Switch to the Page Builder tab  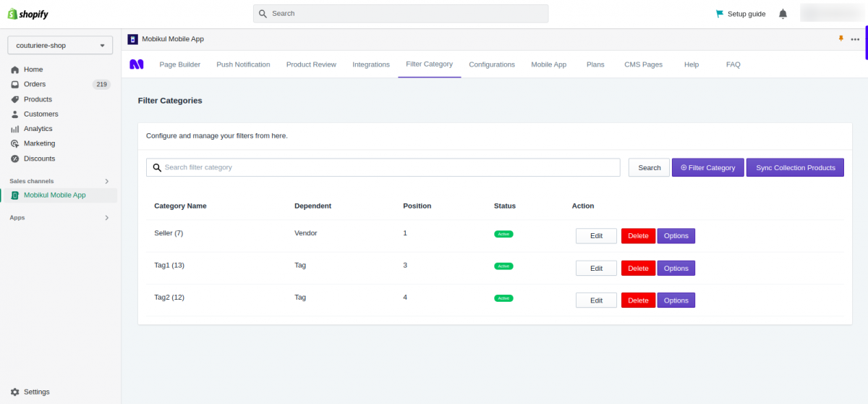point(179,64)
